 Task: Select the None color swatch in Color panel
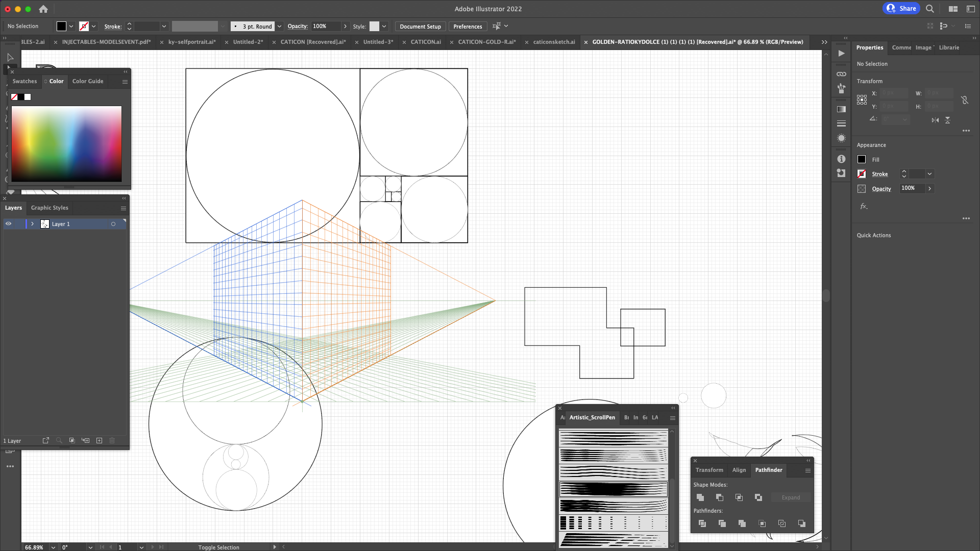tap(14, 97)
